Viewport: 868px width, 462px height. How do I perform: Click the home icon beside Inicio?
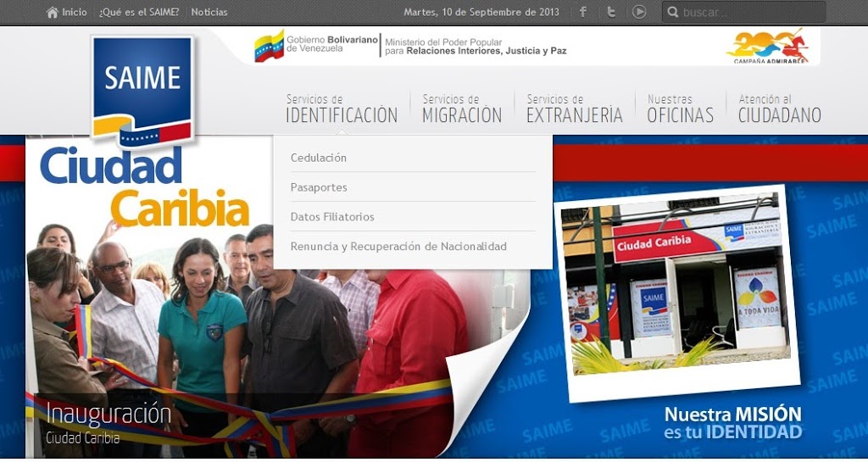pyautogui.click(x=52, y=12)
